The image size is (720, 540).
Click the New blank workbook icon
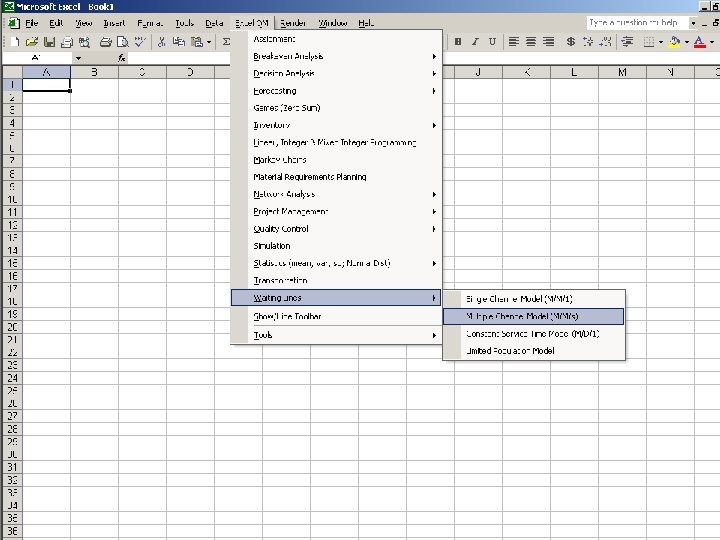click(15, 42)
